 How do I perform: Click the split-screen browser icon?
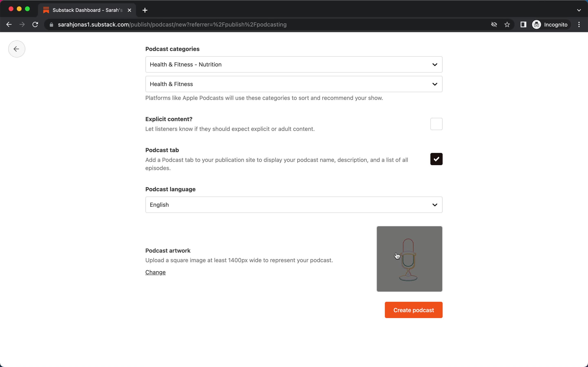tap(524, 24)
